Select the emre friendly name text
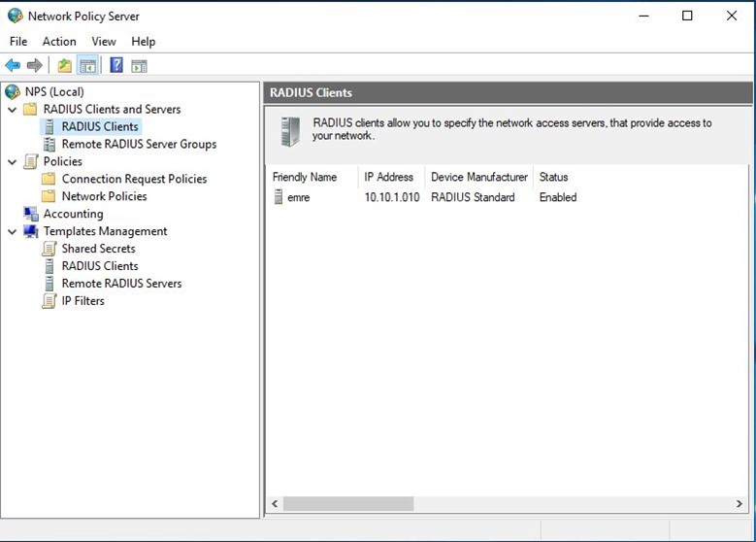 pyautogui.click(x=299, y=197)
